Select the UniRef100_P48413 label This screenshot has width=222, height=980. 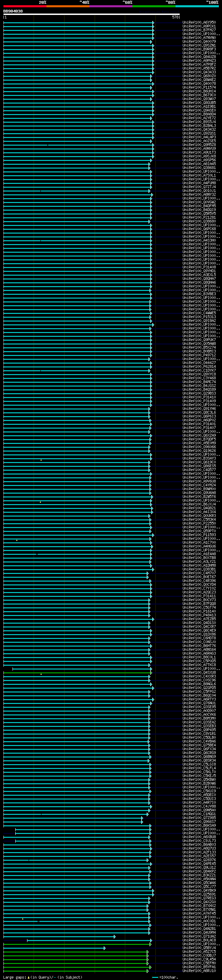(199, 615)
